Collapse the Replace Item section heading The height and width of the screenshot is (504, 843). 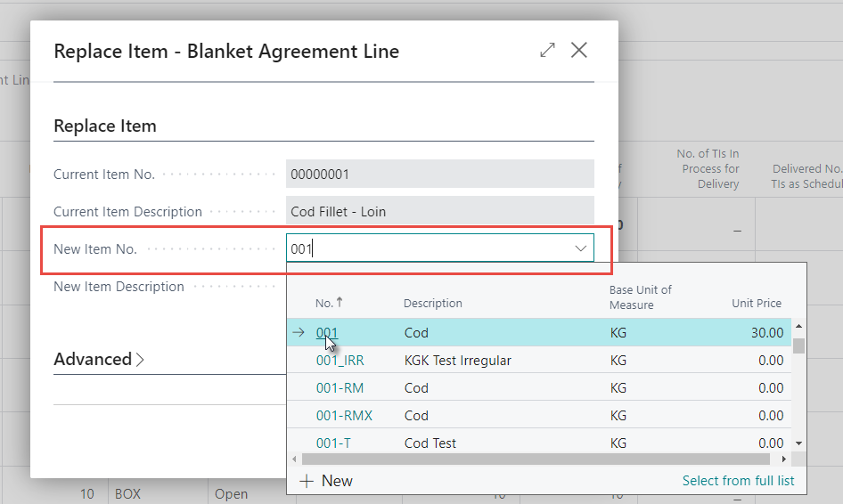(x=105, y=126)
